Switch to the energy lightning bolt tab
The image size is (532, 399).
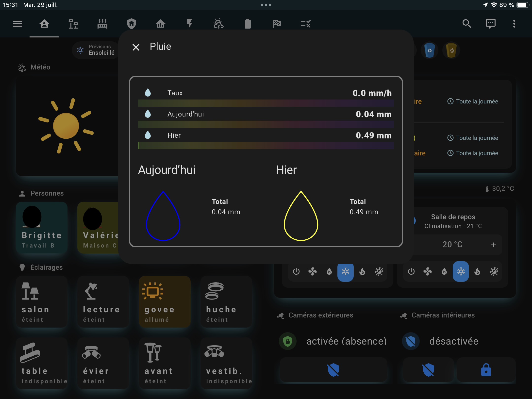189,24
